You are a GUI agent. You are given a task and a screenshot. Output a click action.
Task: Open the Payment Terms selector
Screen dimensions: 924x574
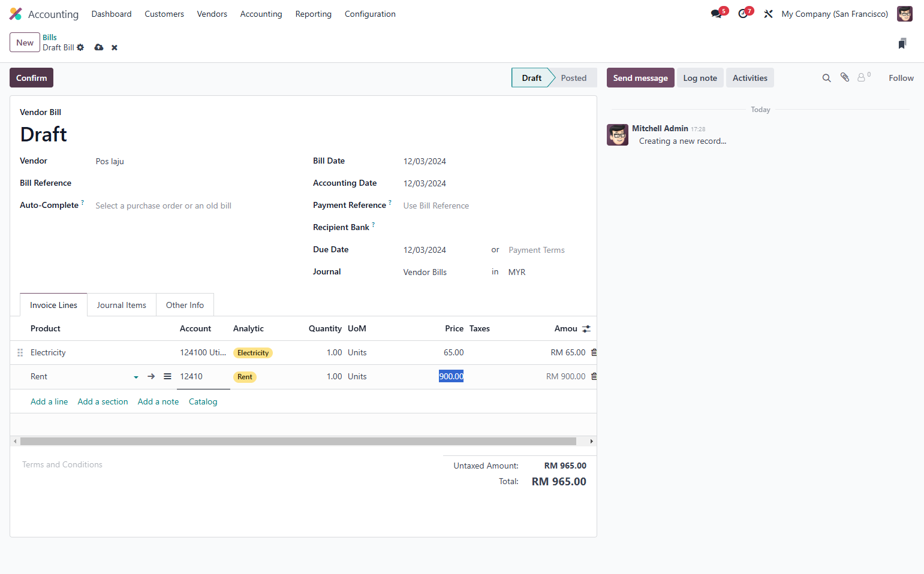[x=546, y=250]
